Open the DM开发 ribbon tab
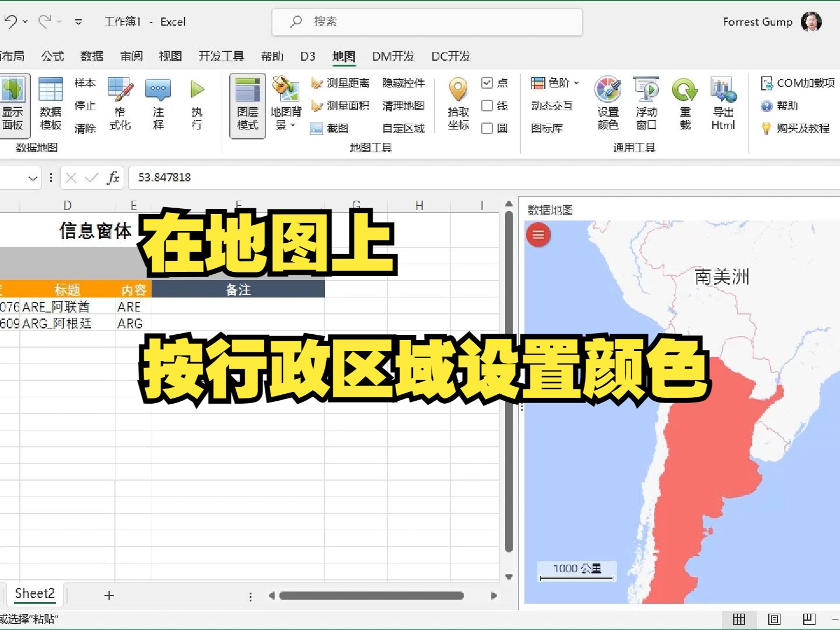The image size is (840, 630). [393, 56]
